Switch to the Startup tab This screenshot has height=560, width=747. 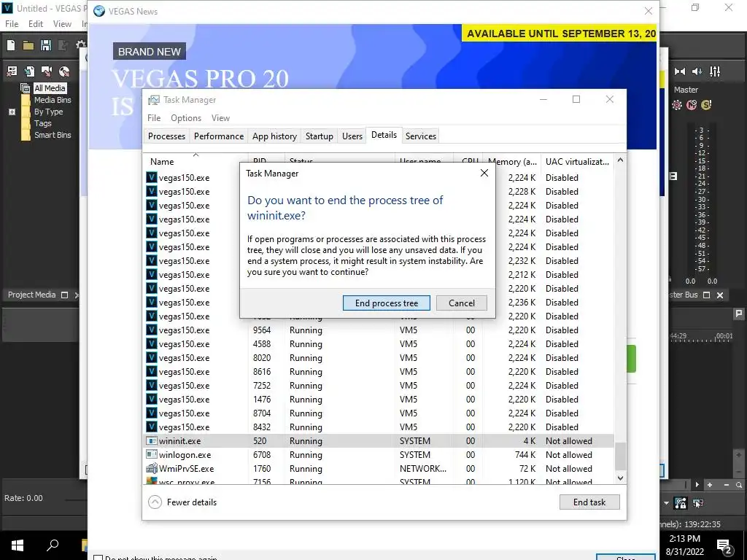tap(320, 136)
